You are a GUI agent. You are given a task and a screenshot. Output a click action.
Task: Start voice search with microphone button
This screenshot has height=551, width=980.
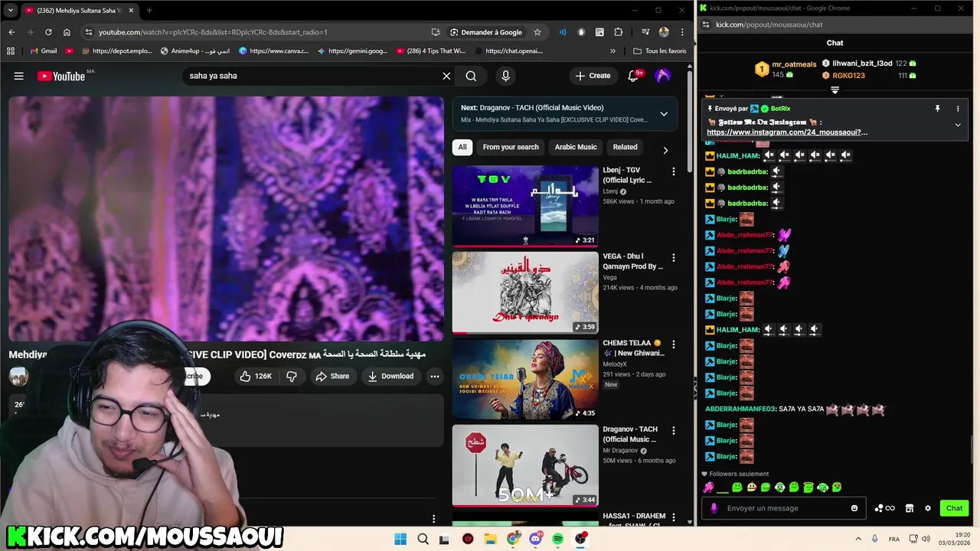[505, 76]
